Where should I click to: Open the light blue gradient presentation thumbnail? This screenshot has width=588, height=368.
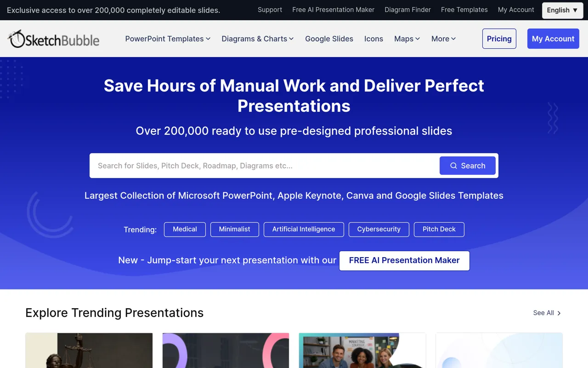click(499, 351)
